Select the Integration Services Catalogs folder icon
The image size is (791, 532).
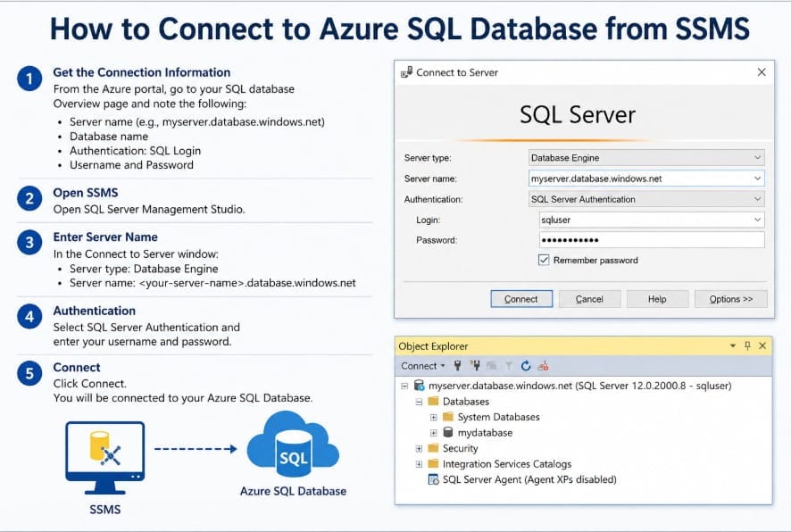[433, 464]
